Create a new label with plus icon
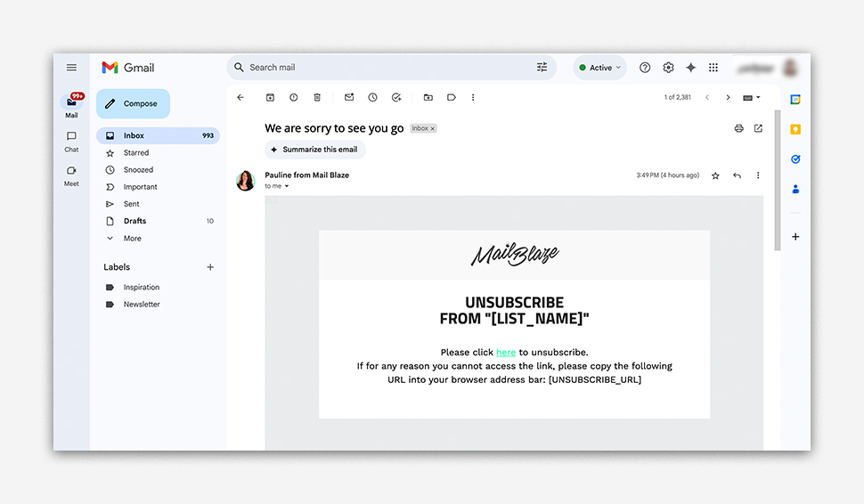This screenshot has height=504, width=864. pos(210,267)
